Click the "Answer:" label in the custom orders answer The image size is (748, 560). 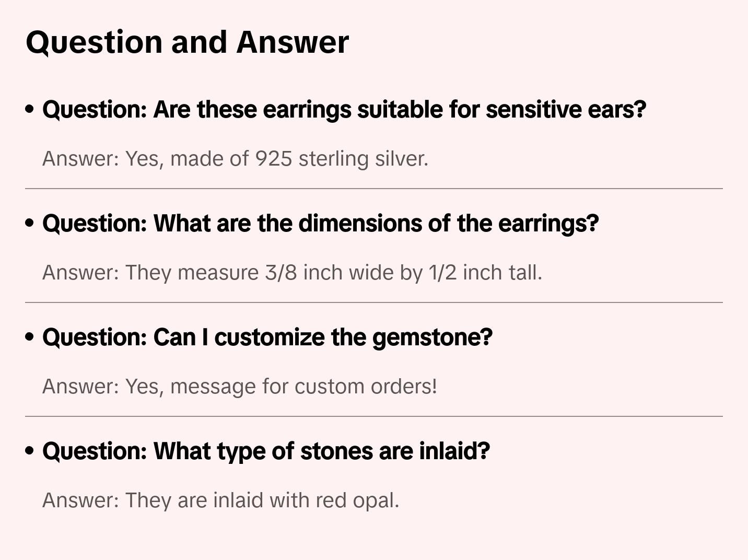[x=81, y=387]
